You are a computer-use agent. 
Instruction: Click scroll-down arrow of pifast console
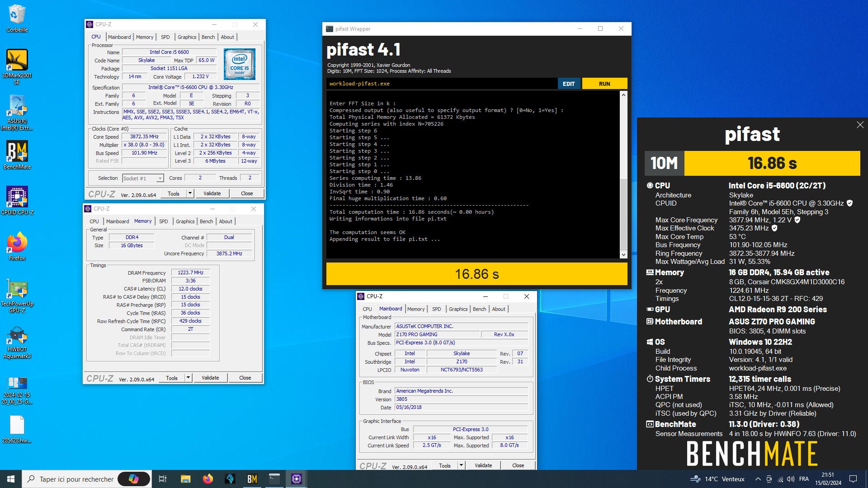623,255
